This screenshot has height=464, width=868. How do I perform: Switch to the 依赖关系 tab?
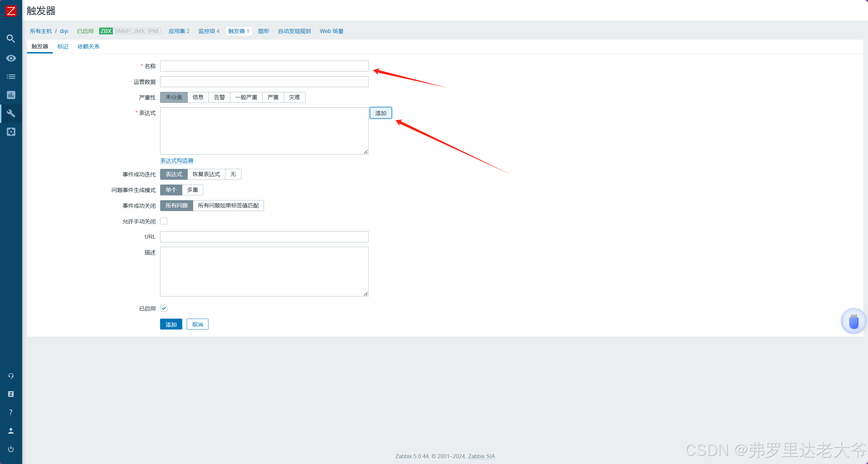pyautogui.click(x=89, y=47)
